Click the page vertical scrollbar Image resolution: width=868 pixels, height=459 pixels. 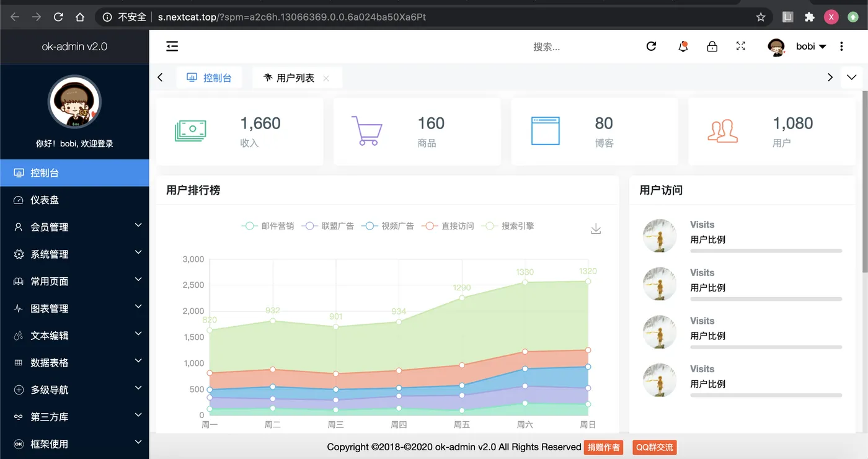click(x=865, y=181)
